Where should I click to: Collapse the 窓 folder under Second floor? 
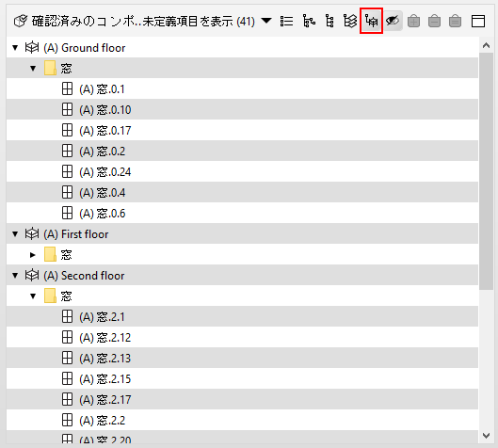[x=33, y=296]
